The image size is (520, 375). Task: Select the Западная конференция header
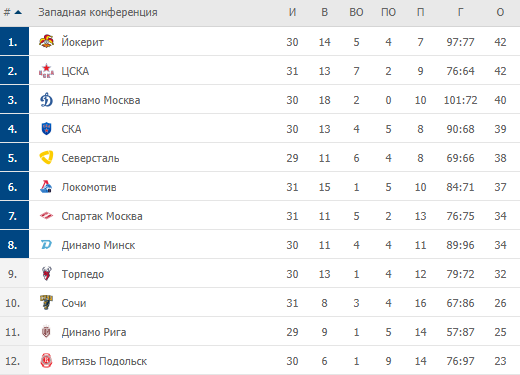tap(98, 12)
